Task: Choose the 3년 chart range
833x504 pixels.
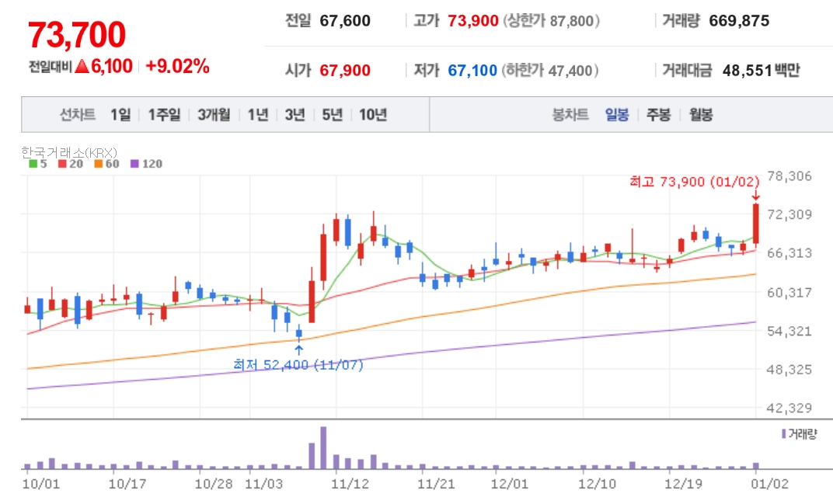Action: click(295, 115)
